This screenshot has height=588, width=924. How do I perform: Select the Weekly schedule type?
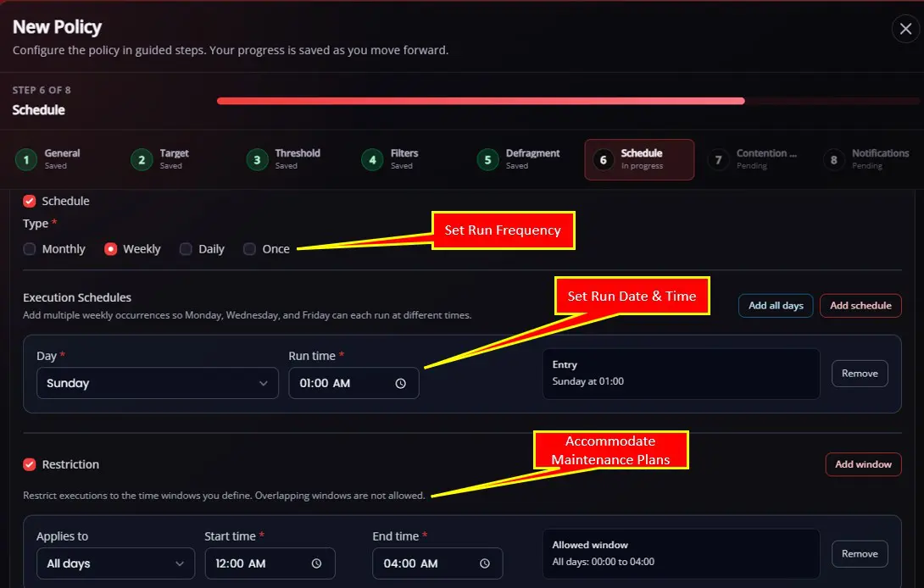click(110, 249)
